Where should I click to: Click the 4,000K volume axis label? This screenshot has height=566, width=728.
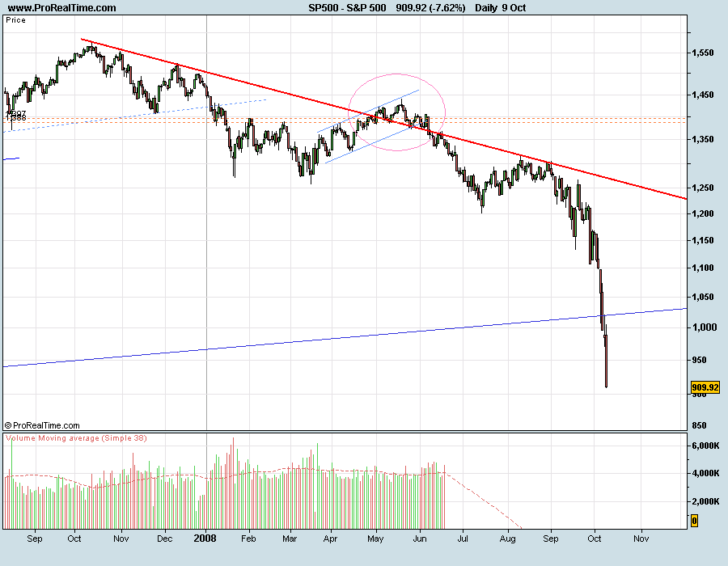705,473
